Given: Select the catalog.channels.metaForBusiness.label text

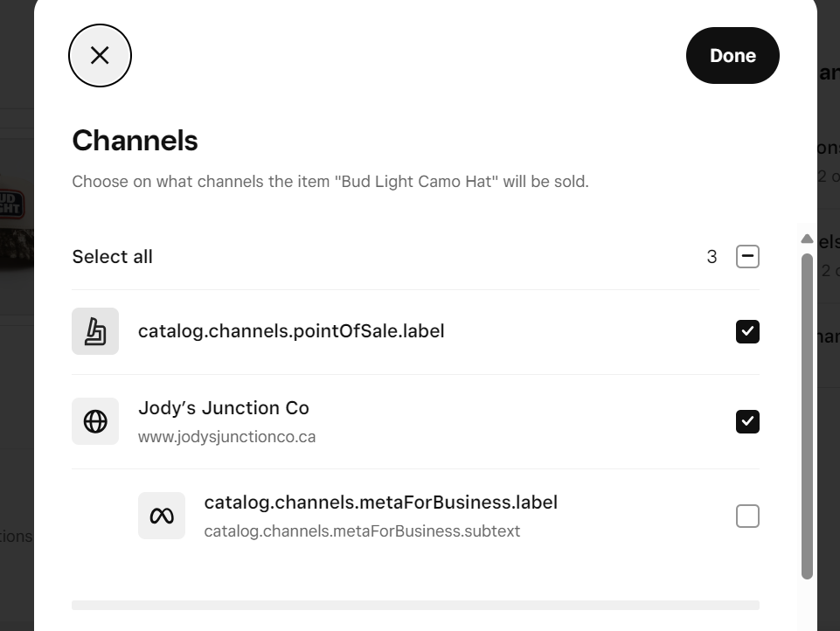Looking at the screenshot, I should click(380, 503).
